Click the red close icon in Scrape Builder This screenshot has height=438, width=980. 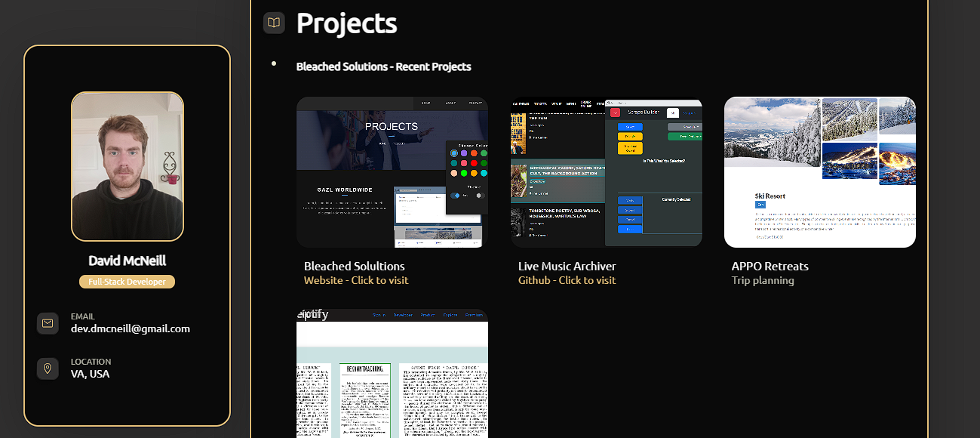coord(615,113)
